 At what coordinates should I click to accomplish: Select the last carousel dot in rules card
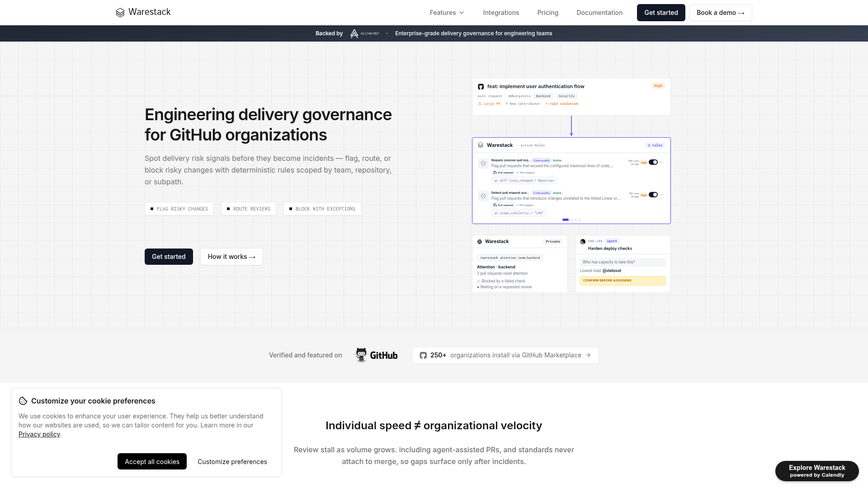click(580, 220)
